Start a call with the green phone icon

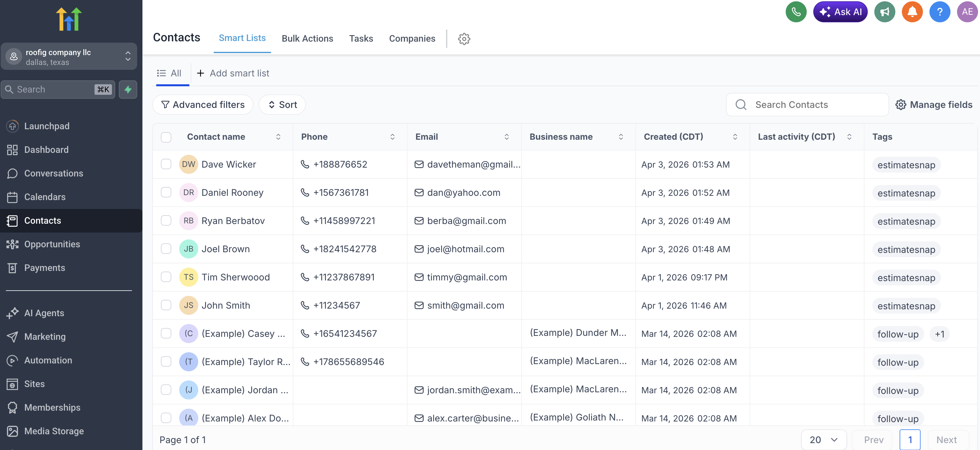(796, 12)
